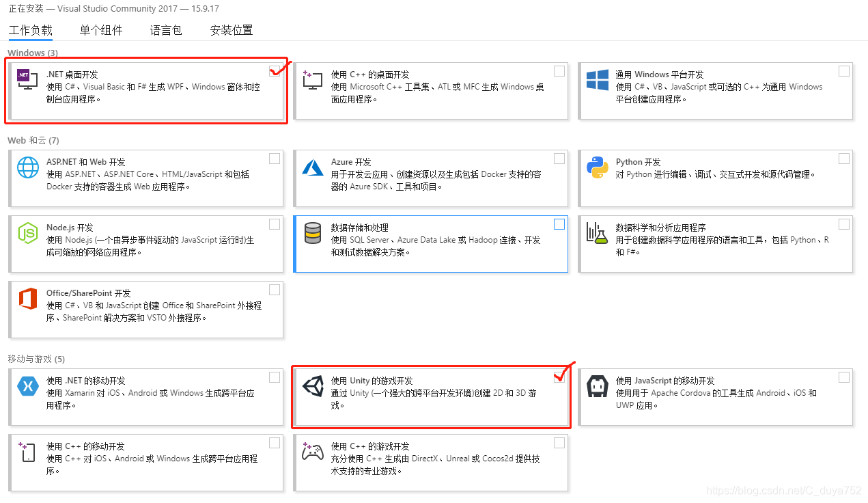Select the '使用 C++ 的游戏开发' card title
The image size is (868, 503).
click(x=370, y=446)
